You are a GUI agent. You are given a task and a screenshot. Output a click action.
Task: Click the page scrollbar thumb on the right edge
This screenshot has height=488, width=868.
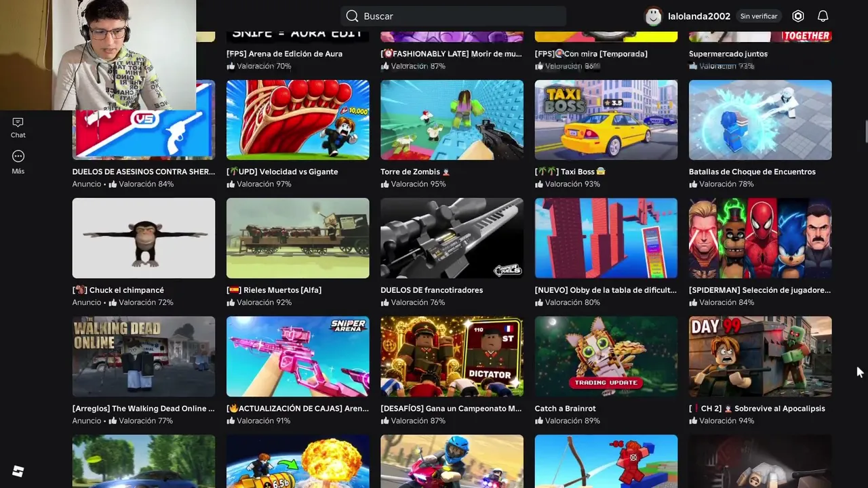pyautogui.click(x=865, y=131)
